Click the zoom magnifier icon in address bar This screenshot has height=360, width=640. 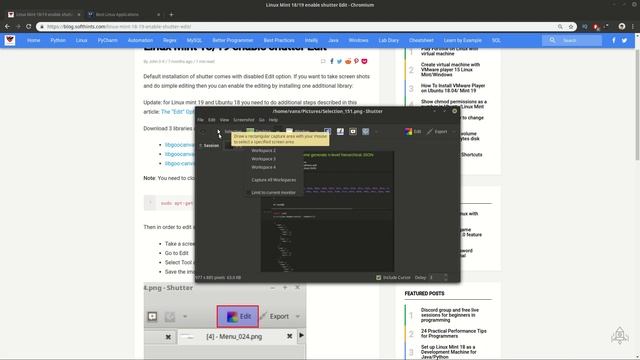(560, 27)
